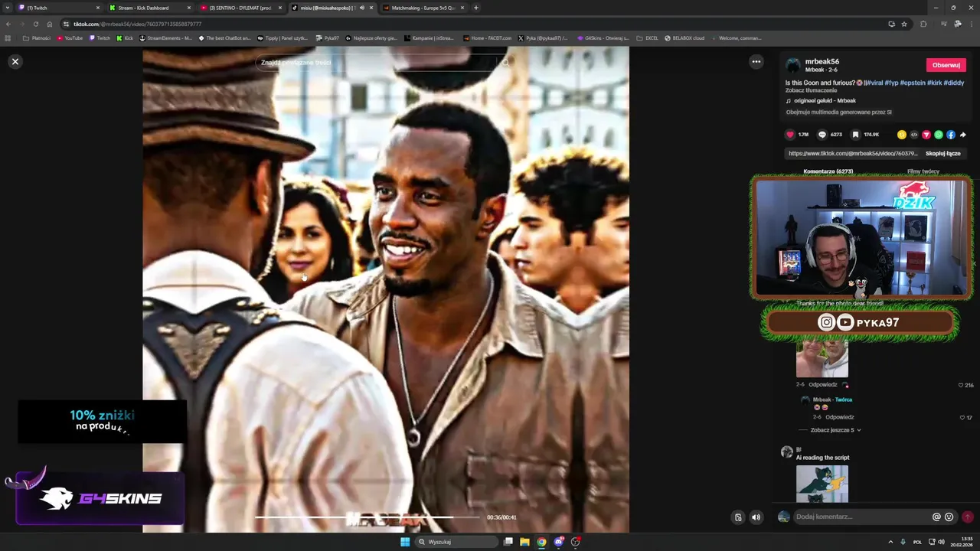Image resolution: width=980 pixels, height=551 pixels.
Task: Open Windows Start menu
Action: point(405,542)
